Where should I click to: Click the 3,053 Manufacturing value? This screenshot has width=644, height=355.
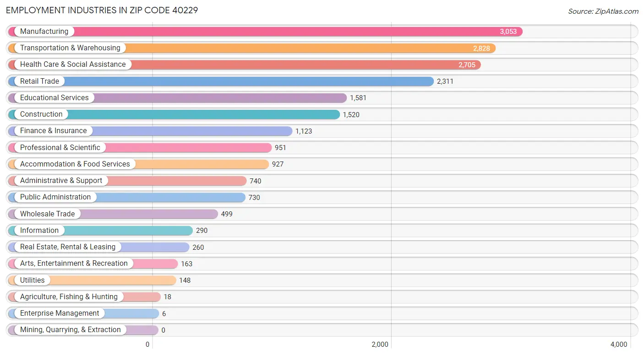point(508,32)
